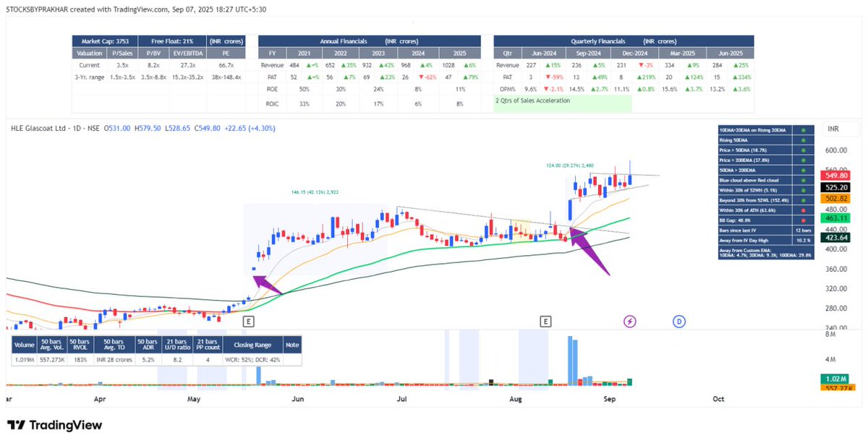Click the Closing Range column header
Image resolution: width=868 pixels, height=443 pixels.
click(253, 345)
